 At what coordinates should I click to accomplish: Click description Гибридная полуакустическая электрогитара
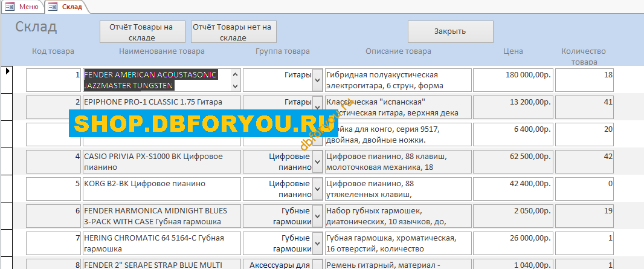pyautogui.click(x=398, y=80)
